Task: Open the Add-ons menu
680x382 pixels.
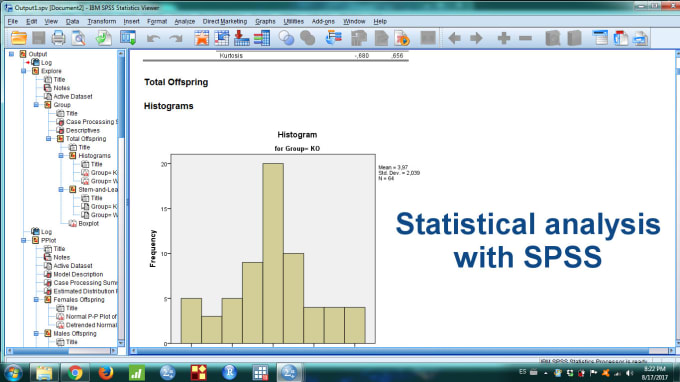Action: tap(323, 21)
